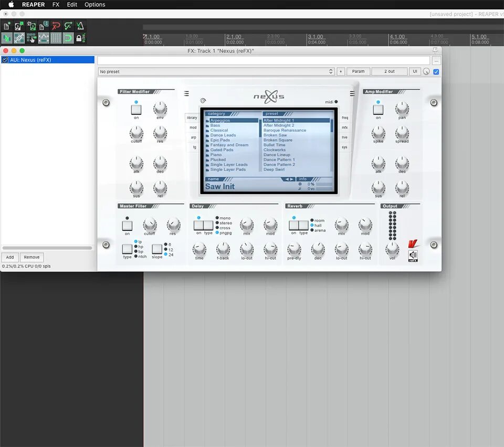Click the red Undo arrow icon
This screenshot has width=504, height=447.
[x=56, y=26]
